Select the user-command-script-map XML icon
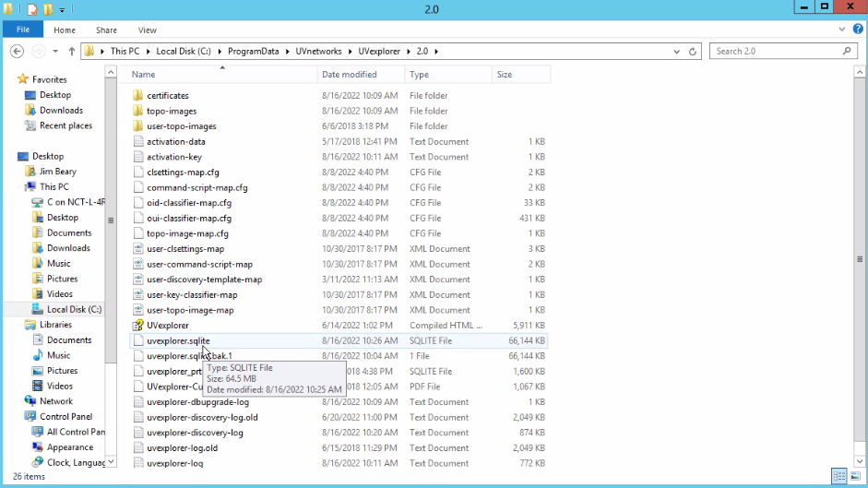Screen dimensions: 868x488 [x=138, y=264]
